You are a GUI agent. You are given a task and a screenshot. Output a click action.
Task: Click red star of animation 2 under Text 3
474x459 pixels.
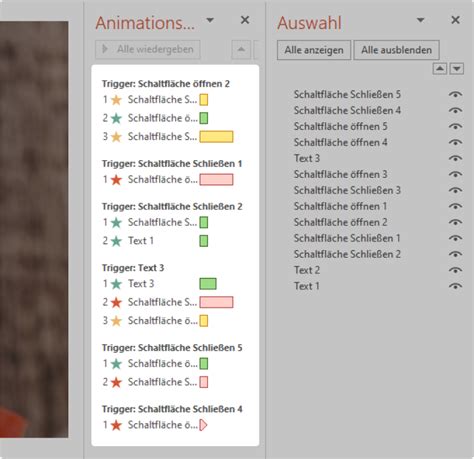pyautogui.click(x=116, y=302)
